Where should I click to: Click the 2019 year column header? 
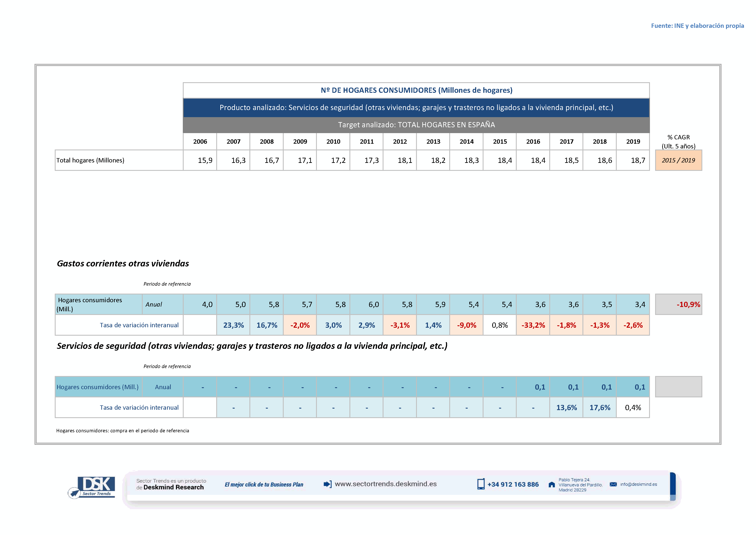click(x=633, y=142)
